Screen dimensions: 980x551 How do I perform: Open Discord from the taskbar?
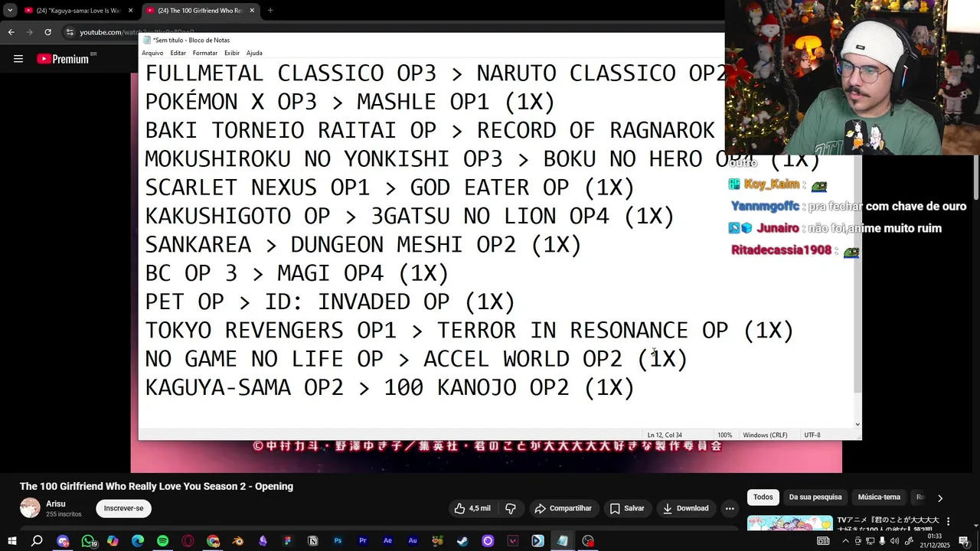(x=63, y=541)
